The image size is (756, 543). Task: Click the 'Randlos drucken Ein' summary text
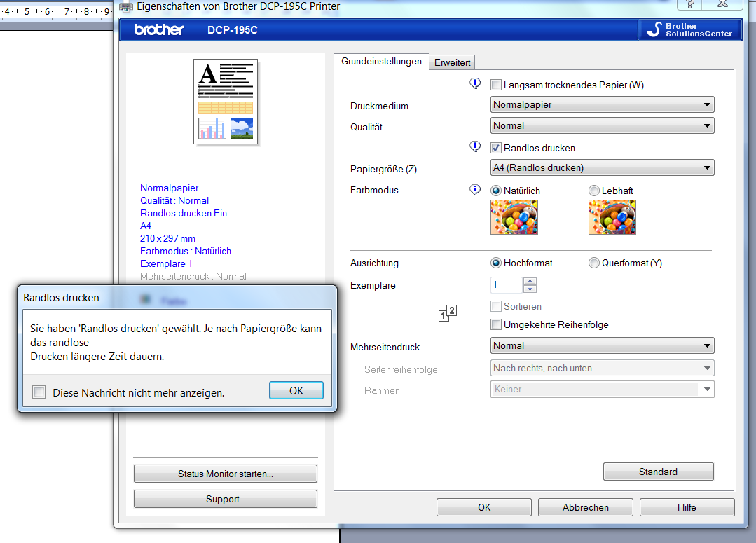183,213
